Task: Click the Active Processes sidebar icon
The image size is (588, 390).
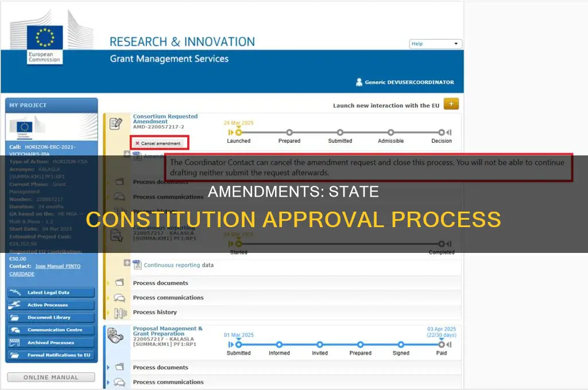Action: coord(17,305)
